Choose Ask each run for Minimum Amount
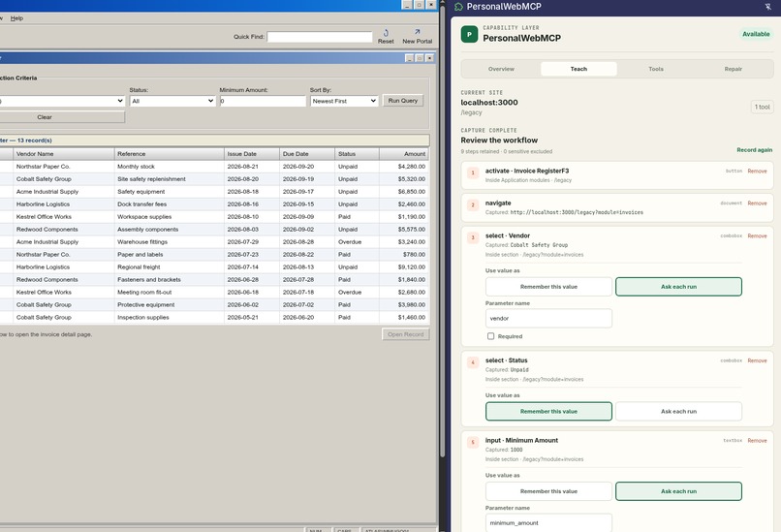Viewport: 781px width, 532px height. (678, 491)
